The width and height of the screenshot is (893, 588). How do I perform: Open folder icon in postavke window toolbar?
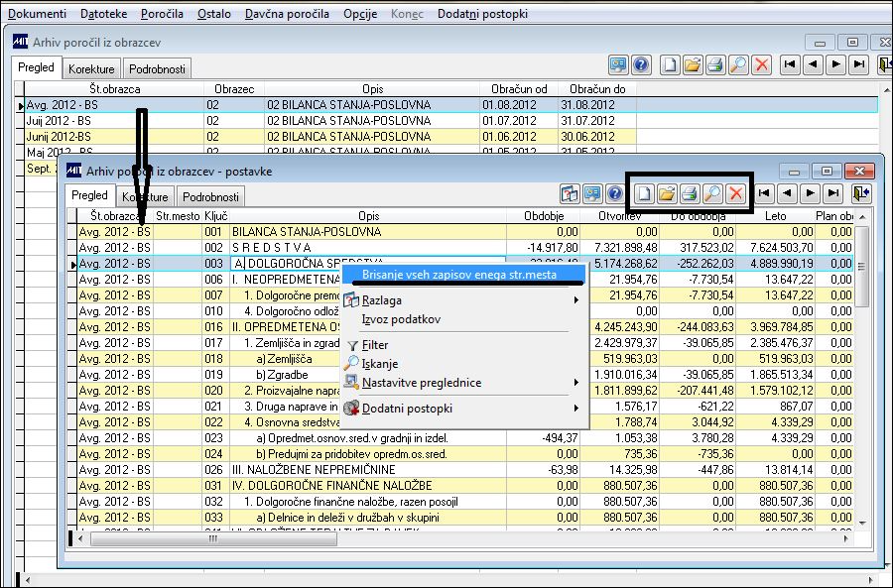tap(666, 194)
